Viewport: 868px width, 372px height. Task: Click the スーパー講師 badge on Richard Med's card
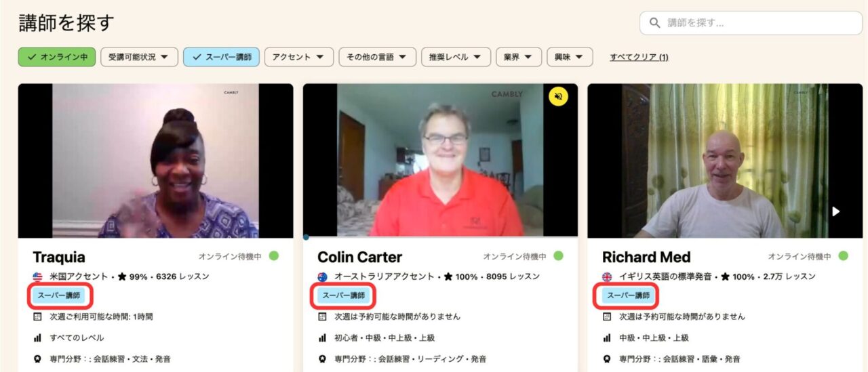pos(628,295)
